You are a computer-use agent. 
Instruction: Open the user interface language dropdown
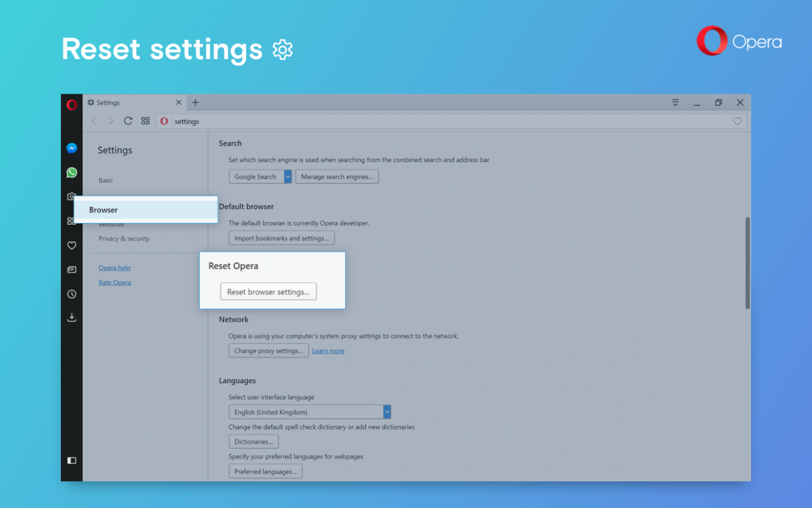[x=386, y=412]
